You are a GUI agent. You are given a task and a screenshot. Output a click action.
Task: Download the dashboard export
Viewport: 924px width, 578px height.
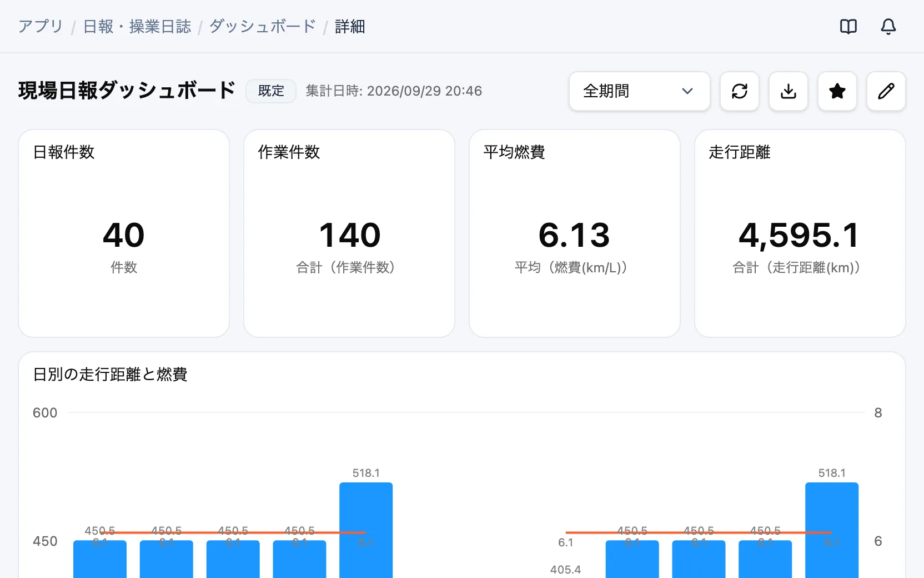coord(789,91)
